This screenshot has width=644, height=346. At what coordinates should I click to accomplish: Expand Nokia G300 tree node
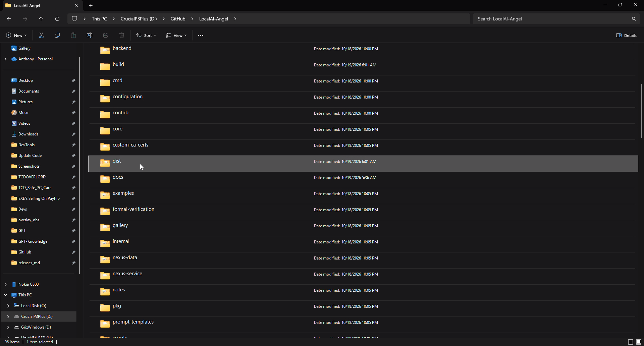[x=5, y=284]
